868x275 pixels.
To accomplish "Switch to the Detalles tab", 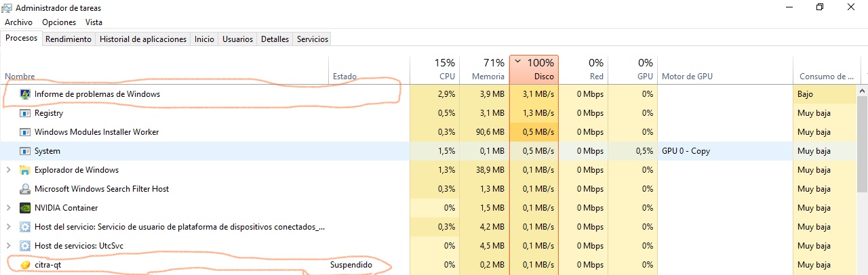I will point(275,39).
